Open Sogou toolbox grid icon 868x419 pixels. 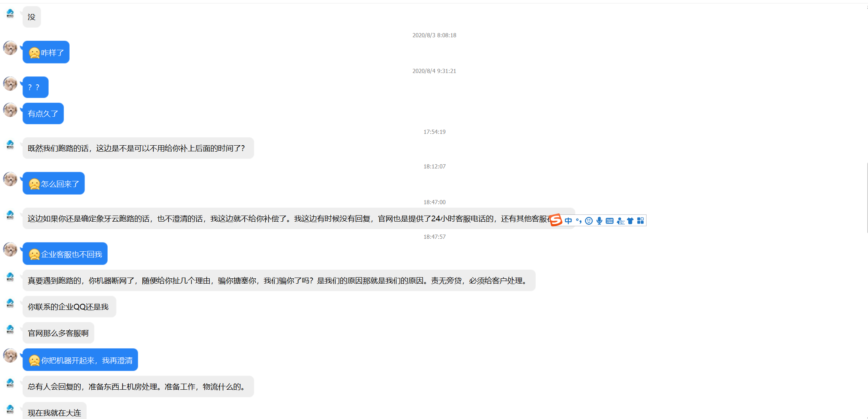click(640, 221)
